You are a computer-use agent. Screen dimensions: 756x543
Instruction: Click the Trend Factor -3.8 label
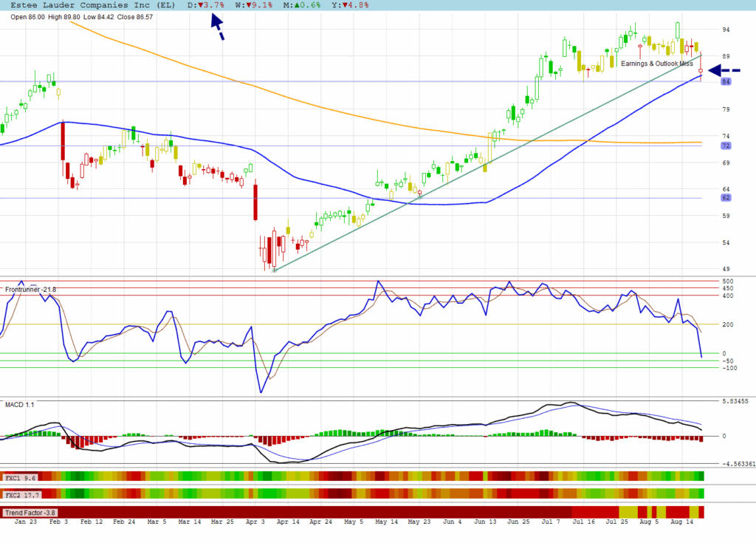[x=30, y=513]
